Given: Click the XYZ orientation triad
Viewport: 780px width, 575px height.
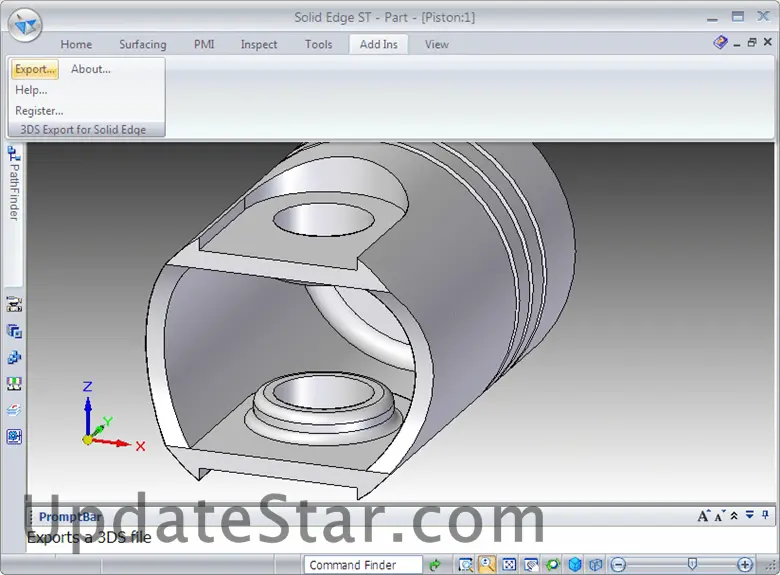Looking at the screenshot, I should [112, 417].
